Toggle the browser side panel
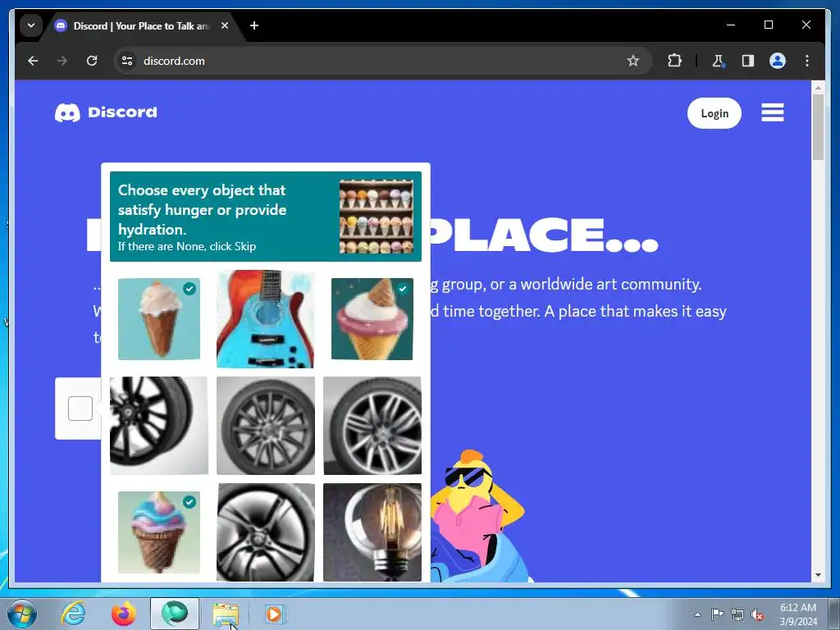This screenshot has width=840, height=630. click(748, 61)
